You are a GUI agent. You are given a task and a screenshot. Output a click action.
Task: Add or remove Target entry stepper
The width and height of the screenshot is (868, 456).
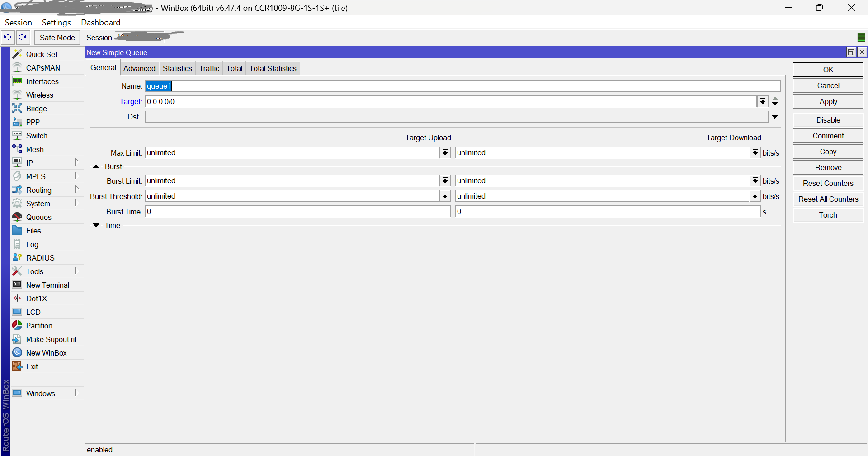(775, 101)
